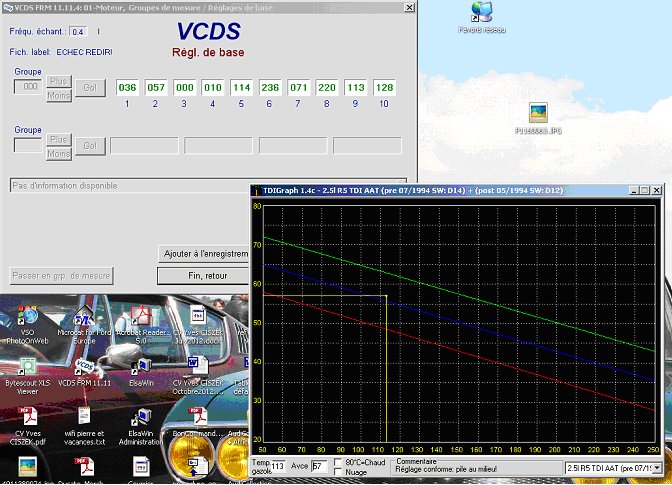Close the VCDS Réglages de base window
This screenshot has height=485, width=672.
tap(409, 8)
